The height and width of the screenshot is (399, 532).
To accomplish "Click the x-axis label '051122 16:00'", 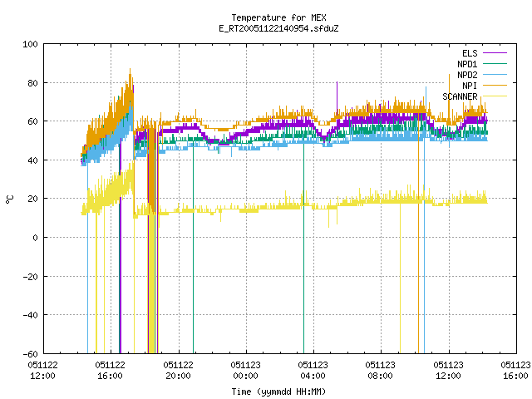I will tap(110, 370).
